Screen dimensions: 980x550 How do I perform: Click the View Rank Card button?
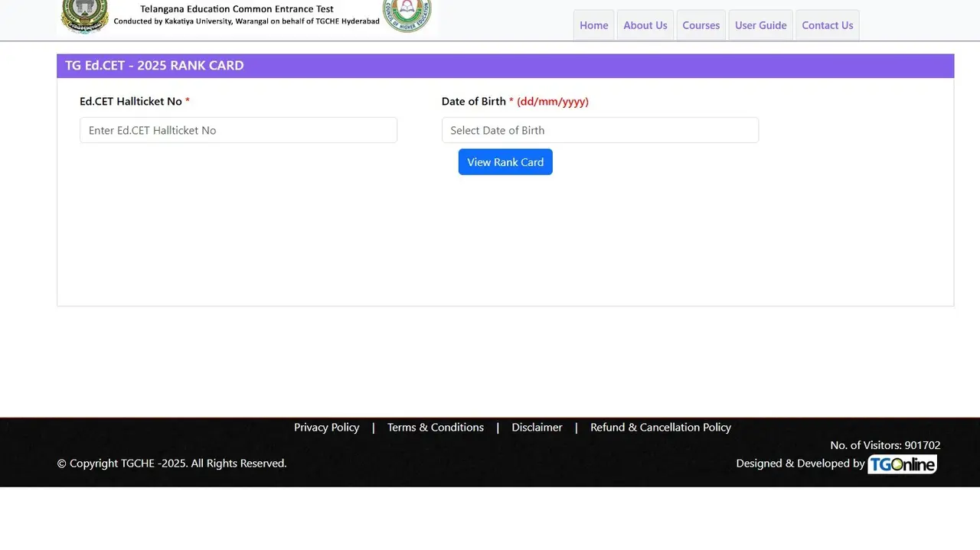505,161
